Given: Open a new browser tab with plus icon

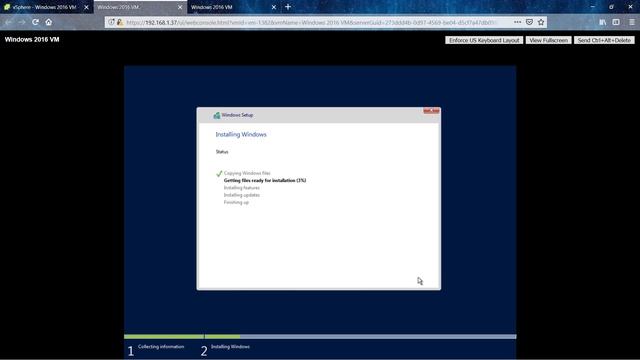Looking at the screenshot, I should click(288, 7).
